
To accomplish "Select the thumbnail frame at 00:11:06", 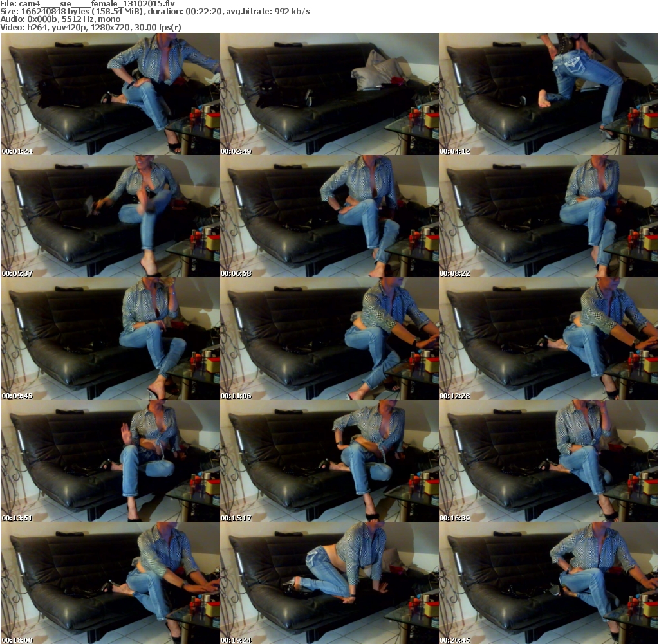I will pyautogui.click(x=329, y=338).
